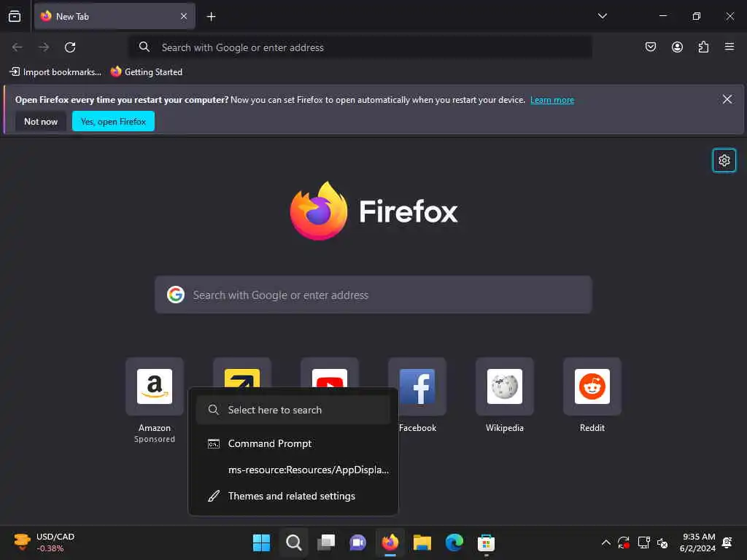This screenshot has height=560, width=747.
Task: Open the YouTube shortcut tile
Action: coord(330,373)
